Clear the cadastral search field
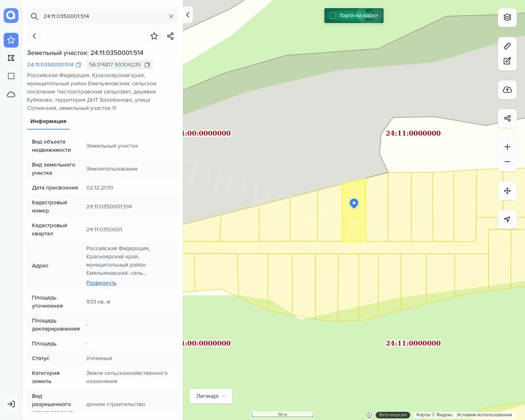This screenshot has height=420, width=525. [171, 16]
